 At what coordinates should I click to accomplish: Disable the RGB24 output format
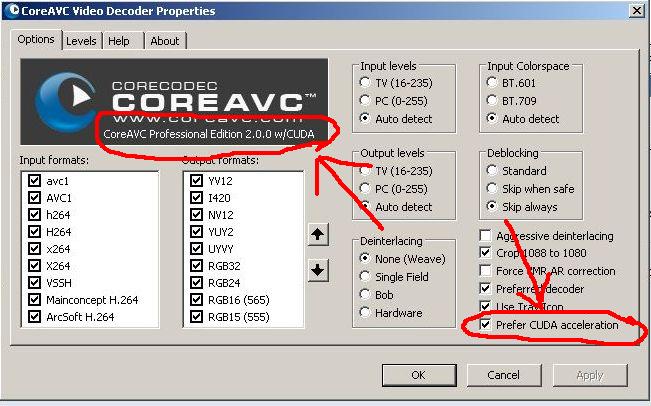196,283
